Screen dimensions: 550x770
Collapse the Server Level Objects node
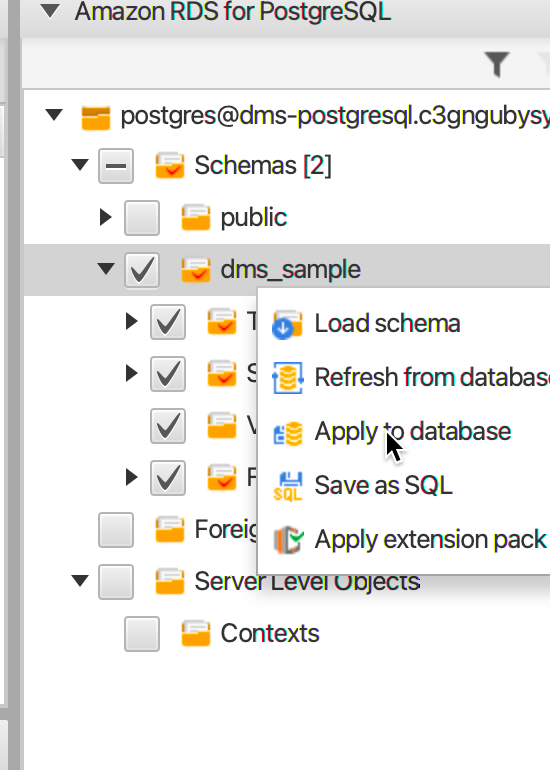tap(80, 581)
